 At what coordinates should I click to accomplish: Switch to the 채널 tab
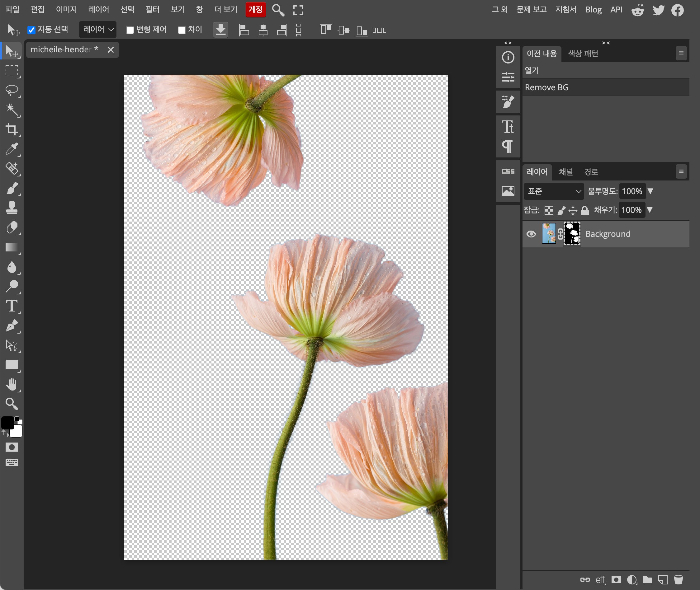pyautogui.click(x=566, y=171)
